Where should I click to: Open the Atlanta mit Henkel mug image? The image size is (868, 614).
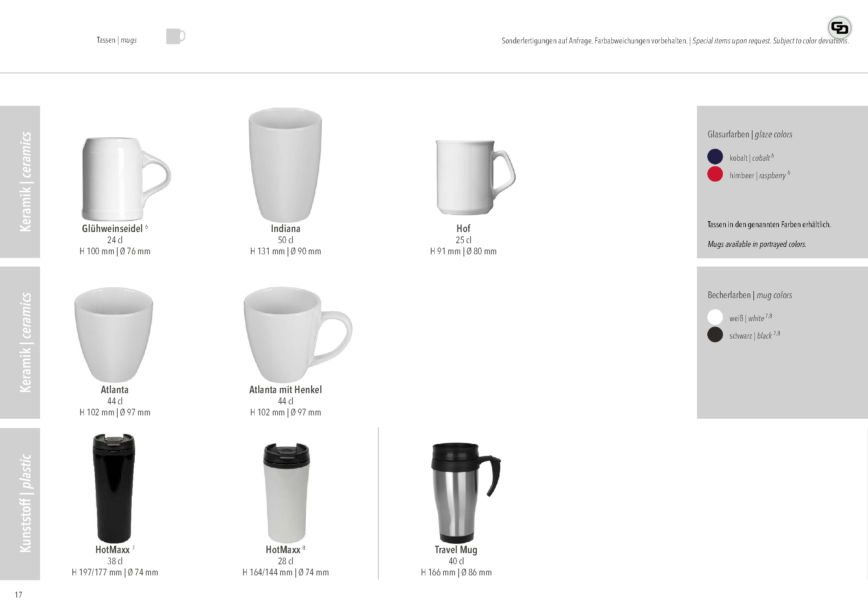(298, 335)
